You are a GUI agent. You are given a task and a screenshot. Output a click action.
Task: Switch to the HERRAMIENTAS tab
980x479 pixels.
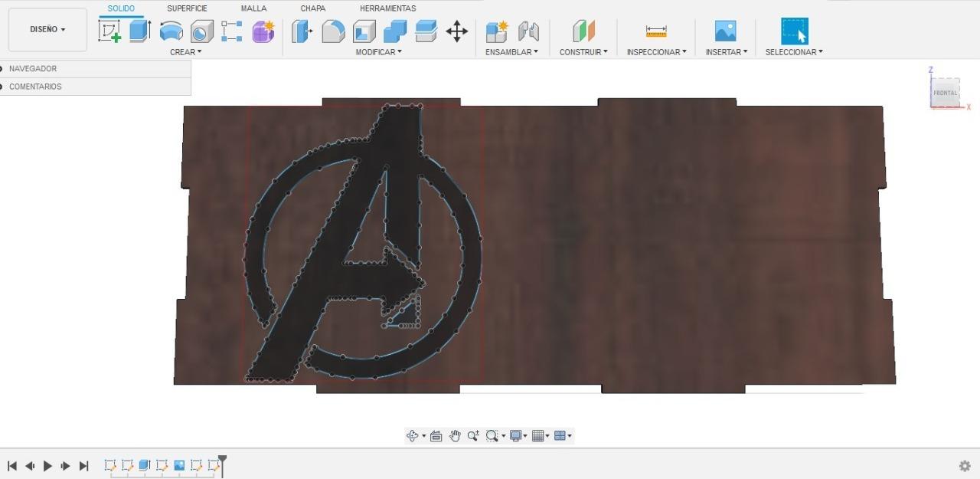pos(388,8)
